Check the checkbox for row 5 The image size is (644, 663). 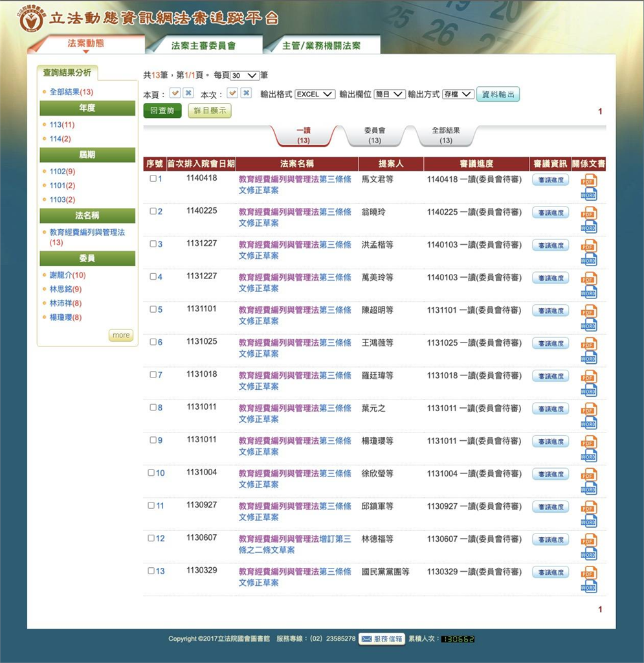coord(153,309)
